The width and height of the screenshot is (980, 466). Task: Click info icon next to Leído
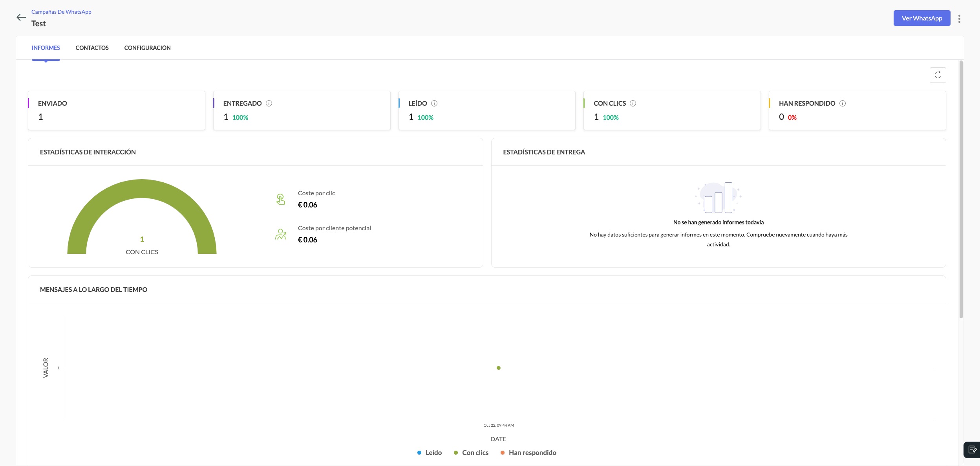[x=434, y=103]
